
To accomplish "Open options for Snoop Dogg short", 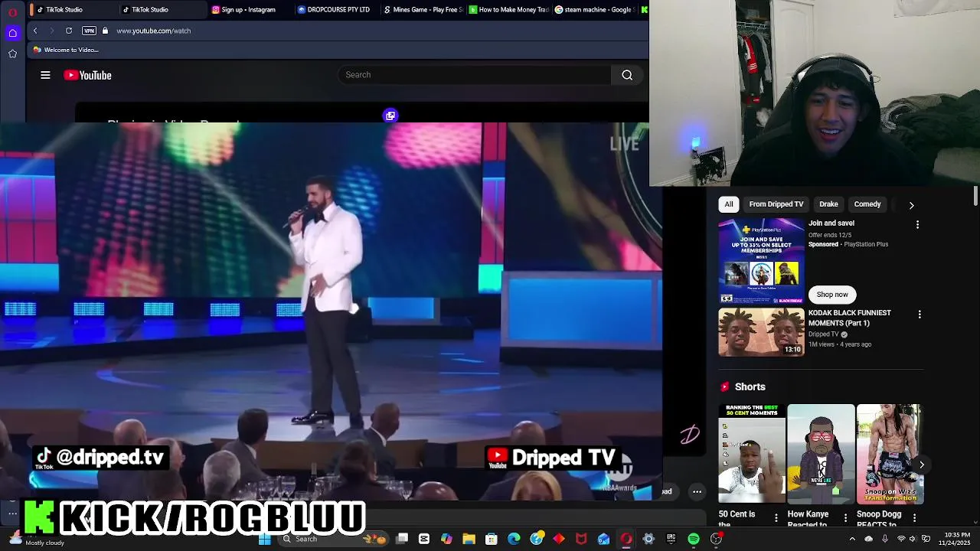I will pyautogui.click(x=914, y=518).
